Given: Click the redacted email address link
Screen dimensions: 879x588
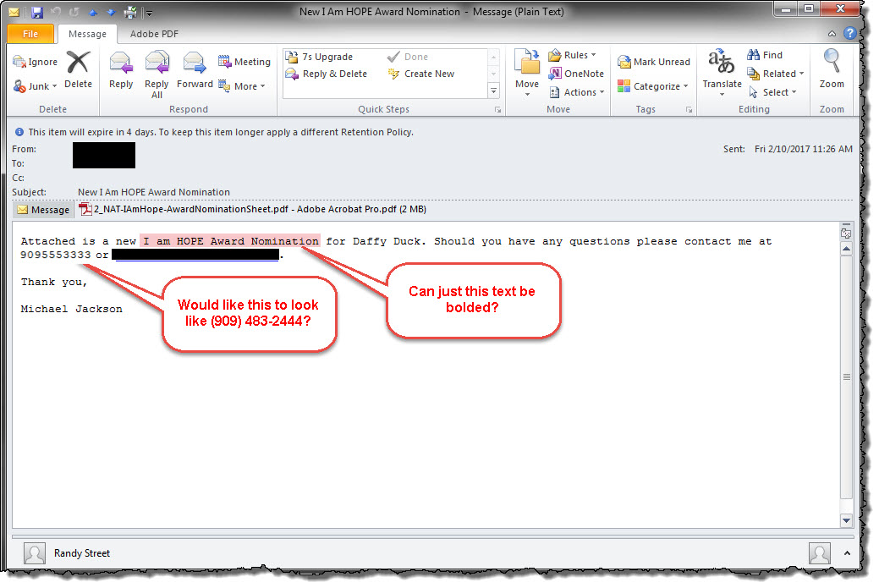Looking at the screenshot, I should point(195,255).
